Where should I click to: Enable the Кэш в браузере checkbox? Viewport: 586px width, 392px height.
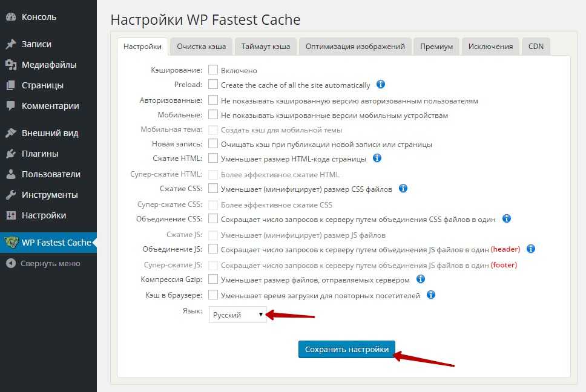point(213,295)
